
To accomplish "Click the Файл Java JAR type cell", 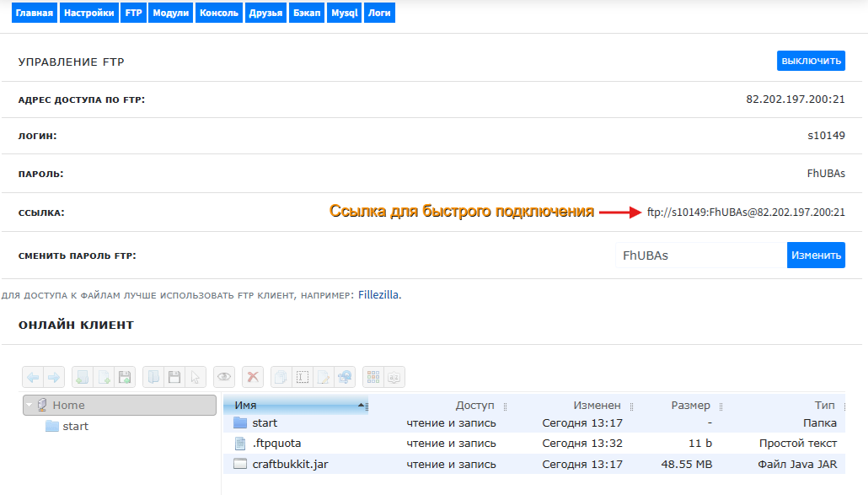I will click(x=797, y=464).
